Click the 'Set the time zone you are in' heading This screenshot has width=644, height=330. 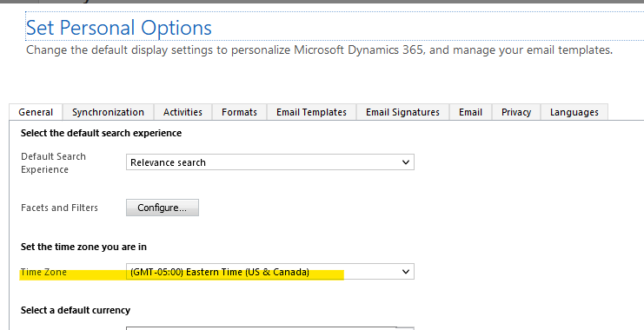(83, 247)
